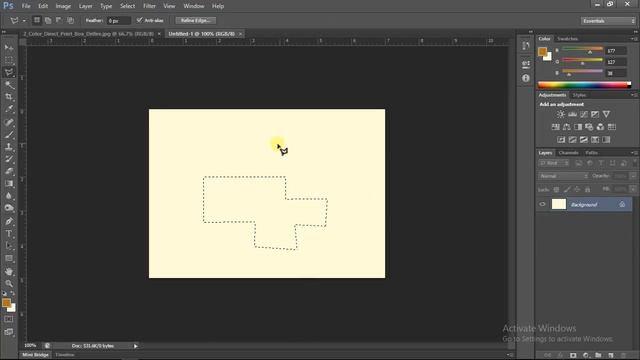Click the Refine Edge button

(196, 20)
